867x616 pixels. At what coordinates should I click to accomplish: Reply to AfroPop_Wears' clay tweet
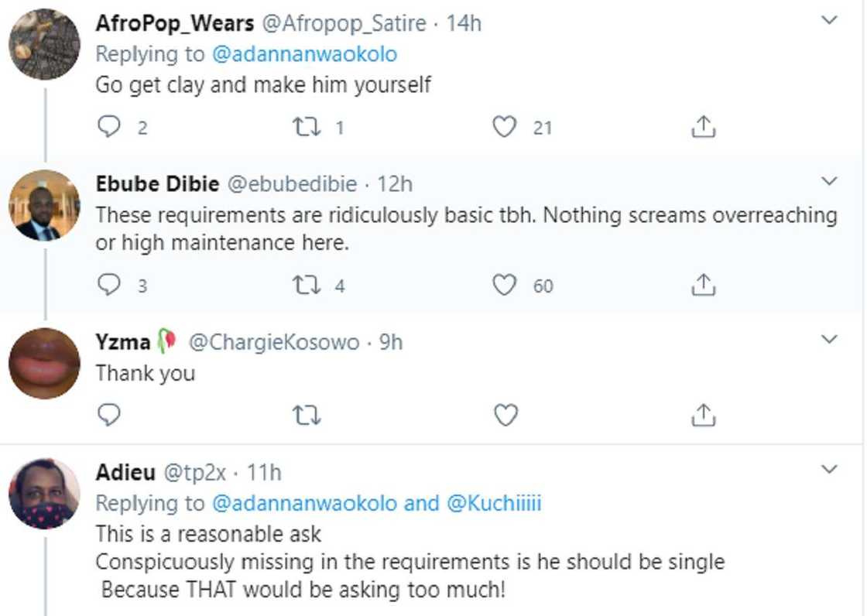tap(110, 128)
